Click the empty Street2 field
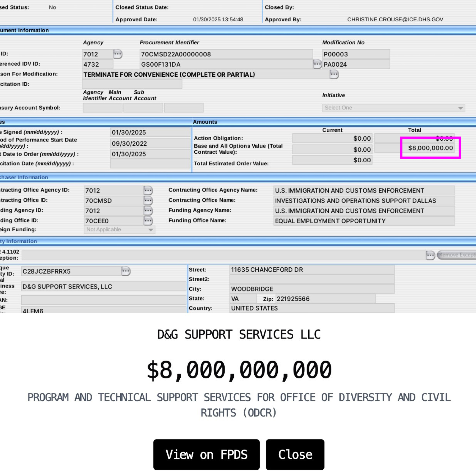Viewport: 476px width, 476px height. (x=312, y=279)
